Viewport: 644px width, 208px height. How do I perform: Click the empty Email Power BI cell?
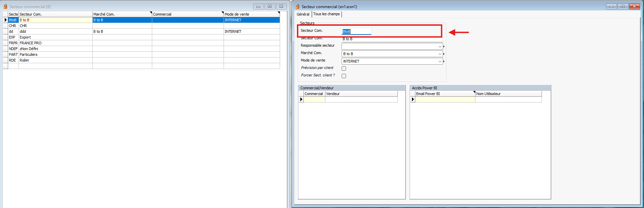point(445,99)
